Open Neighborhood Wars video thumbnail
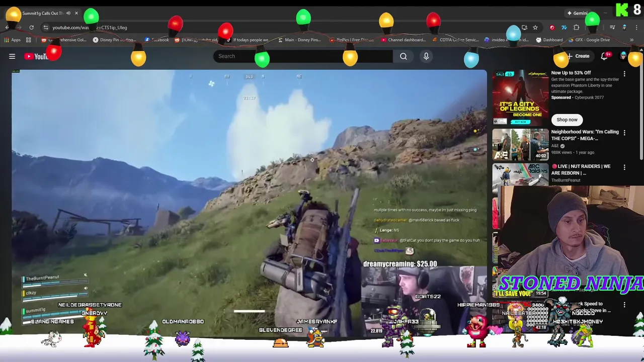Viewport: 644px width, 362px height. 520,144
